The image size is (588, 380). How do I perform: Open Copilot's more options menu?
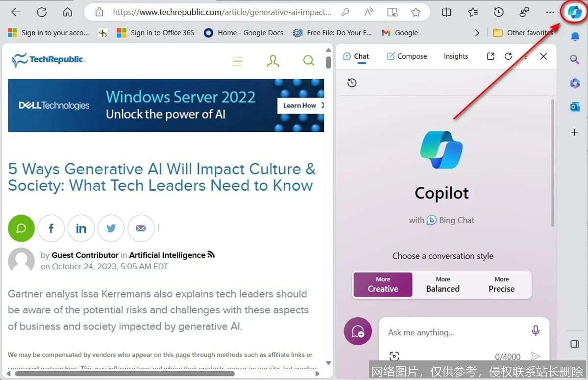coord(525,56)
